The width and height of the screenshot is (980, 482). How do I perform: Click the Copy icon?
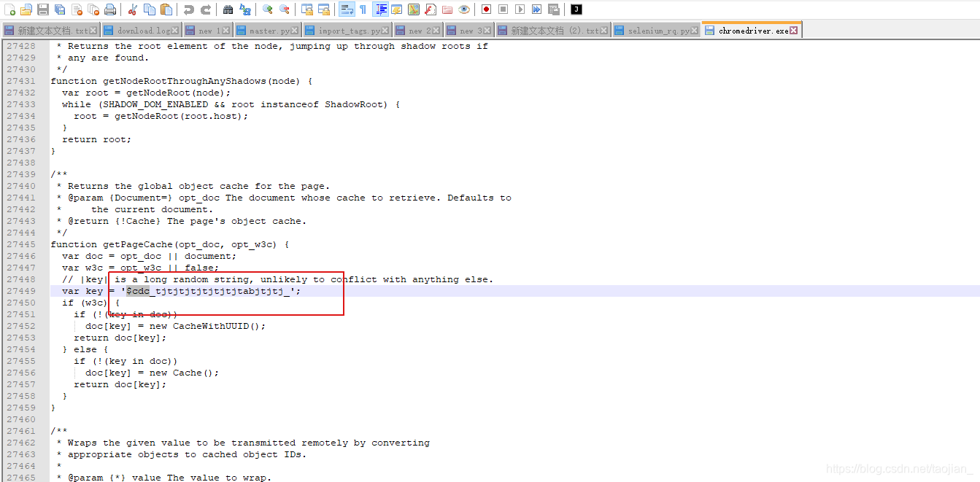(150, 9)
